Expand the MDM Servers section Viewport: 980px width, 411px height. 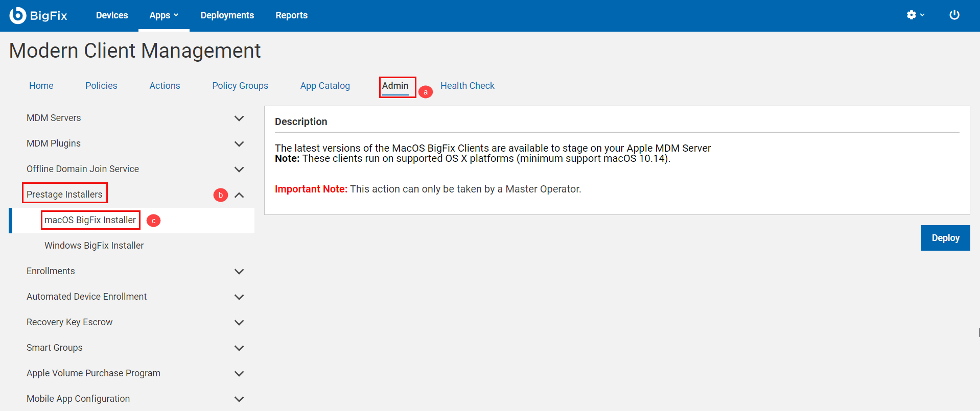[239, 118]
